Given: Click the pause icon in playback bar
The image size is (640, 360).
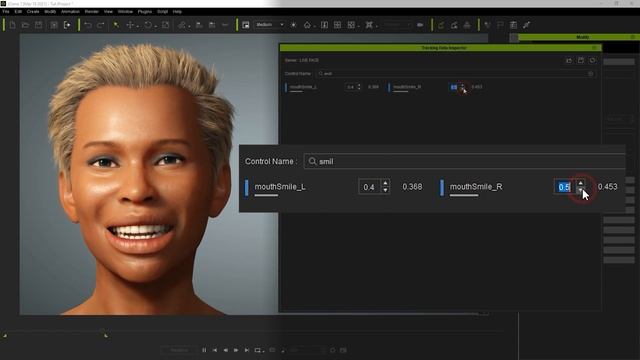Looking at the screenshot, I should tap(204, 350).
